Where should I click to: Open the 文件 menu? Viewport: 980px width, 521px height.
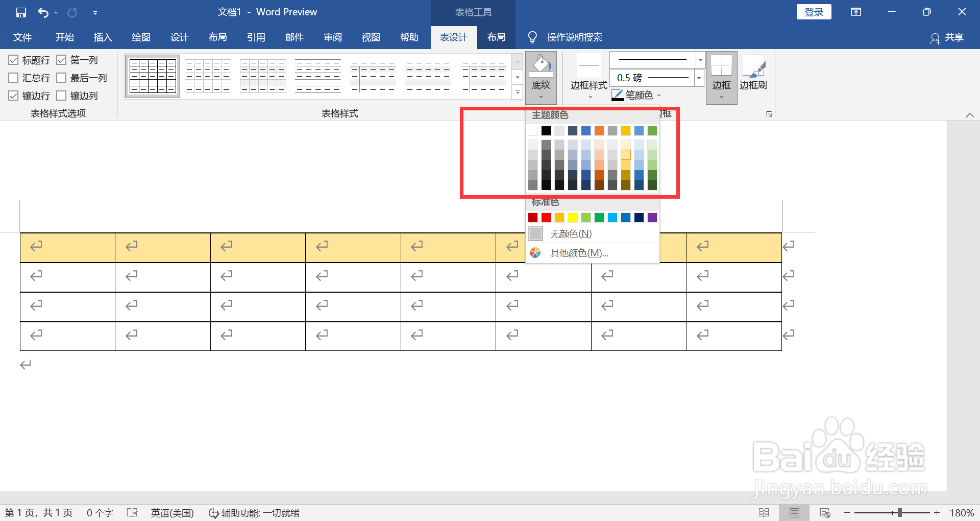point(22,37)
